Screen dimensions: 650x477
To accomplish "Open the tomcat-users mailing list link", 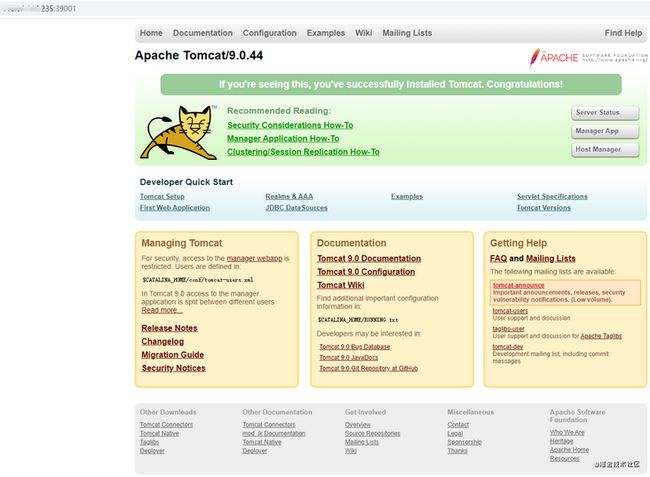I will [x=510, y=311].
